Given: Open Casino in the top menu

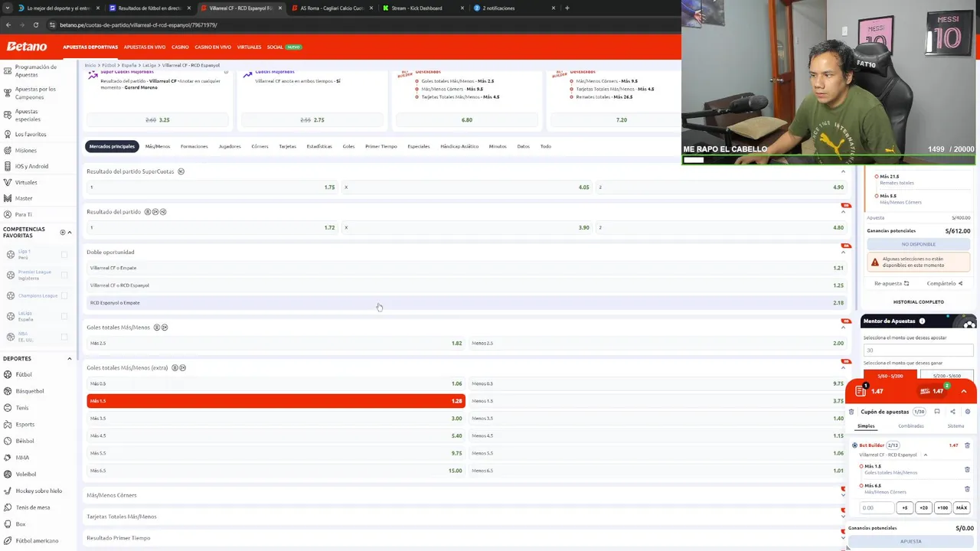Looking at the screenshot, I should click(180, 47).
